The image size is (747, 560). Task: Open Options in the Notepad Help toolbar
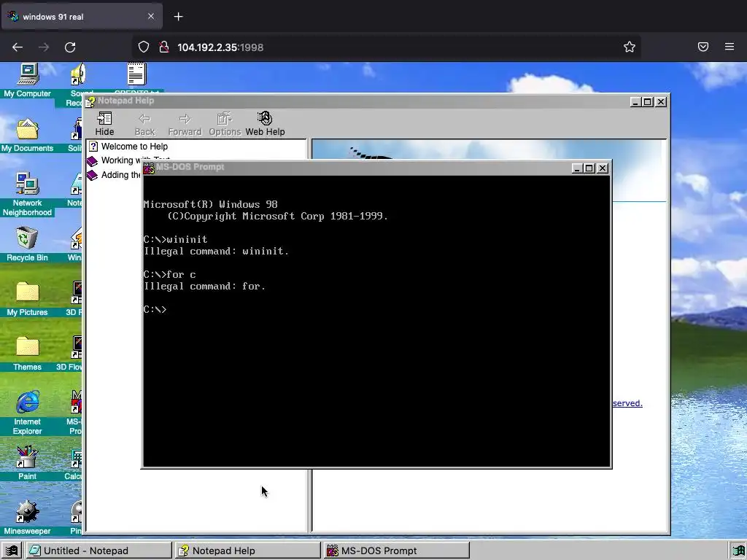(225, 124)
